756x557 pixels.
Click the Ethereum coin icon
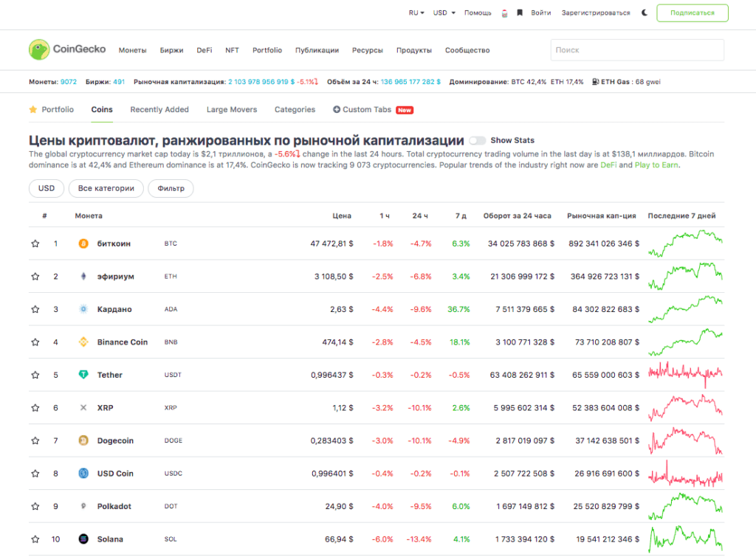[x=83, y=277]
